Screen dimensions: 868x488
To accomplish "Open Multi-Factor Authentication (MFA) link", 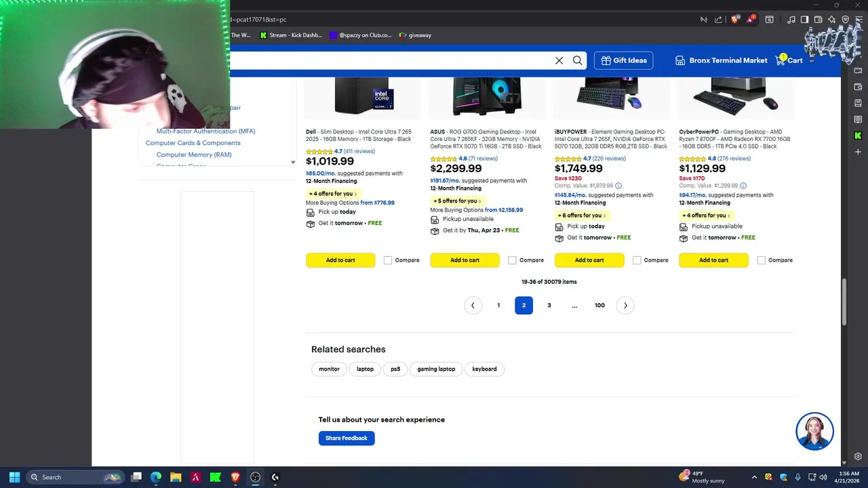I will click(206, 131).
